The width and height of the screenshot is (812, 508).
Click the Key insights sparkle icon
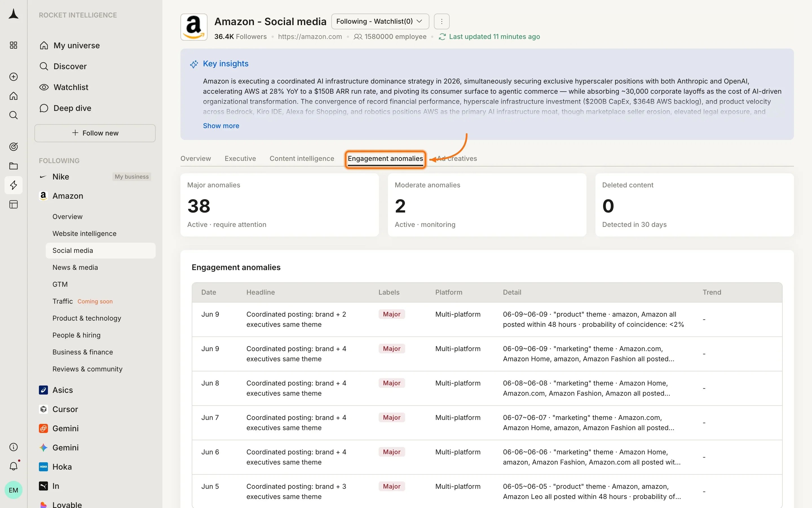(194, 64)
